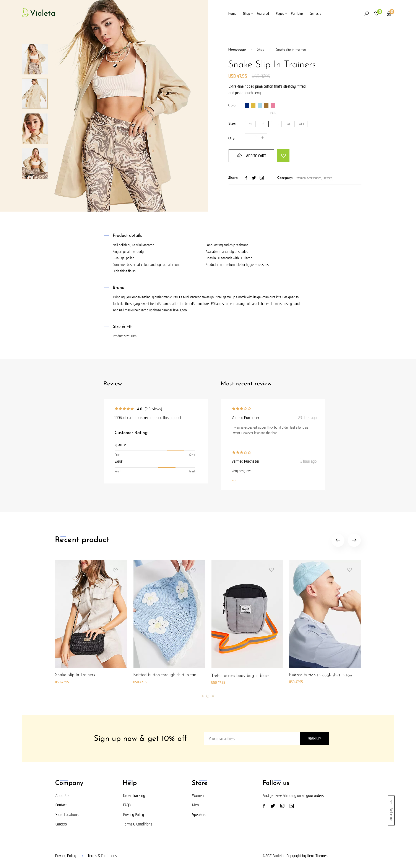Click the Shop menu item
Viewport: 416px width, 868px height.
pyautogui.click(x=246, y=13)
